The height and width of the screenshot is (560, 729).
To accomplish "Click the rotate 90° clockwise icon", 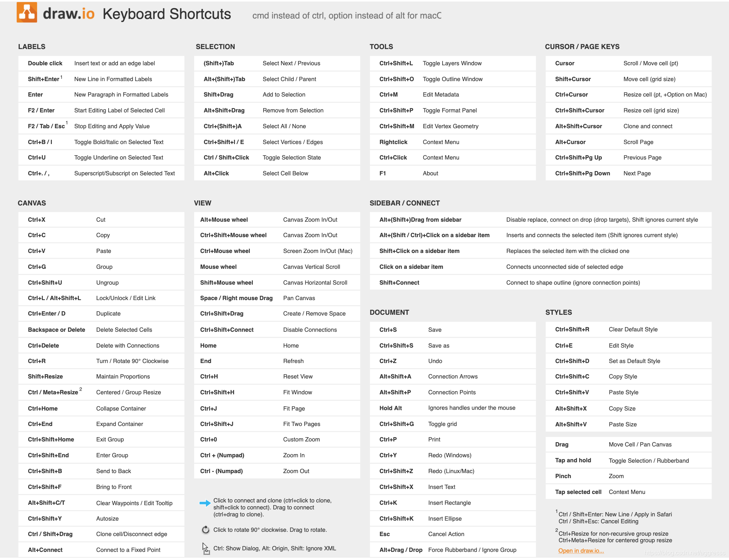I will [206, 530].
